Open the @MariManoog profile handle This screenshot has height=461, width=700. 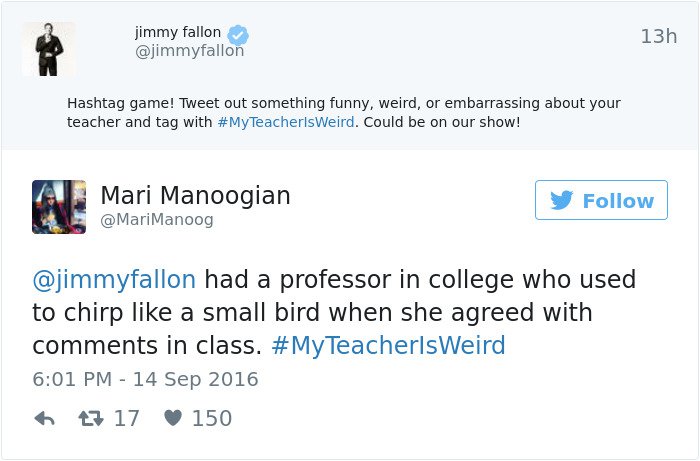(157, 219)
